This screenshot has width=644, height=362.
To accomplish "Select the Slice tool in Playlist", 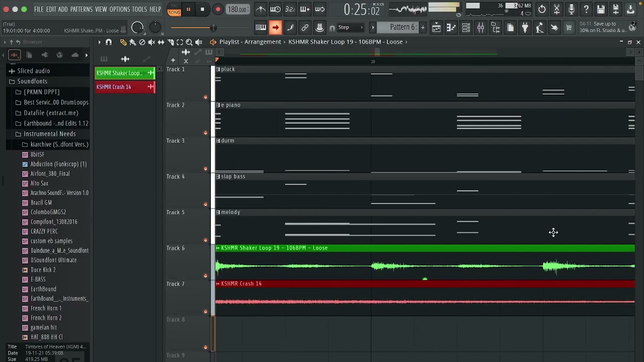I will pos(171,42).
